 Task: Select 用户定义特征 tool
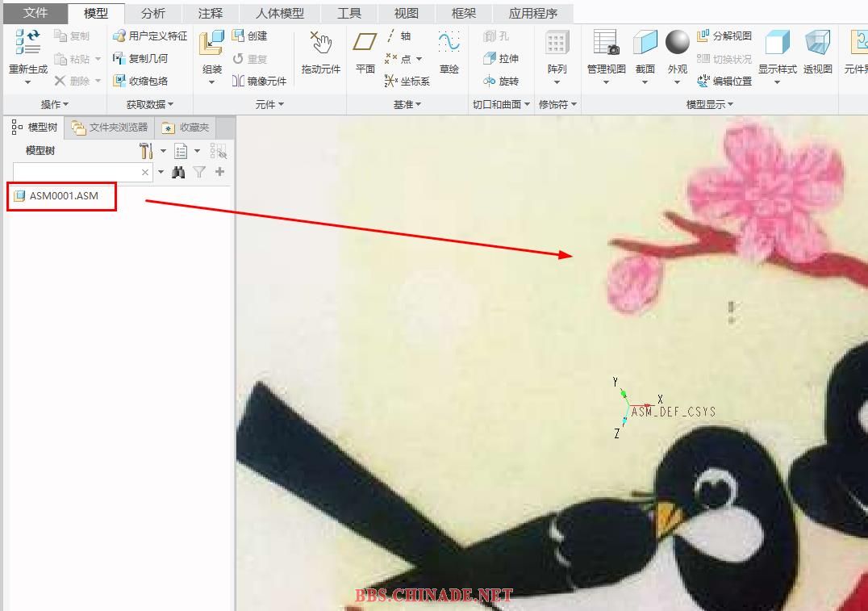(150, 36)
